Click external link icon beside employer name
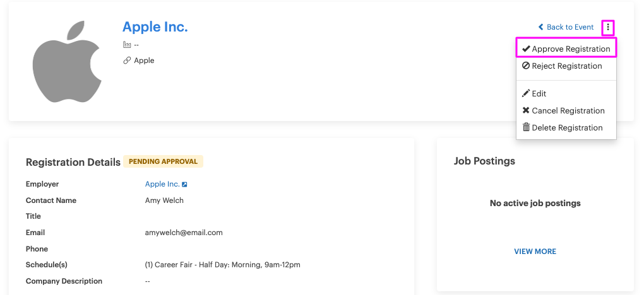This screenshot has width=644, height=295. (185, 185)
